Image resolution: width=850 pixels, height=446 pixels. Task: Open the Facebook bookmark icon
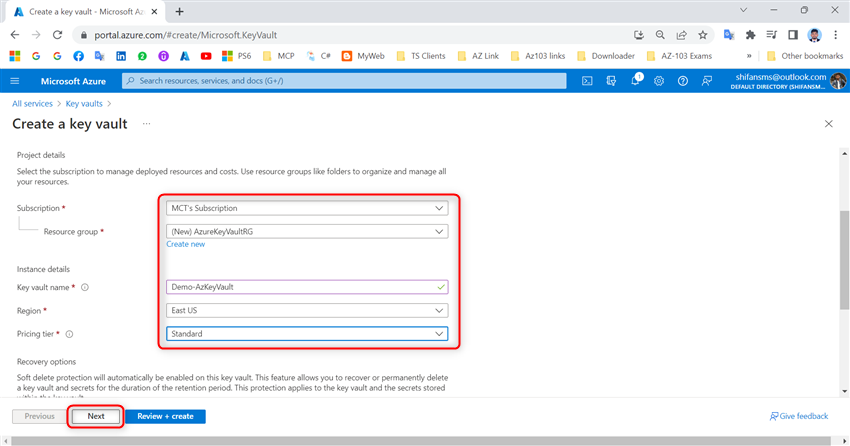(79, 56)
